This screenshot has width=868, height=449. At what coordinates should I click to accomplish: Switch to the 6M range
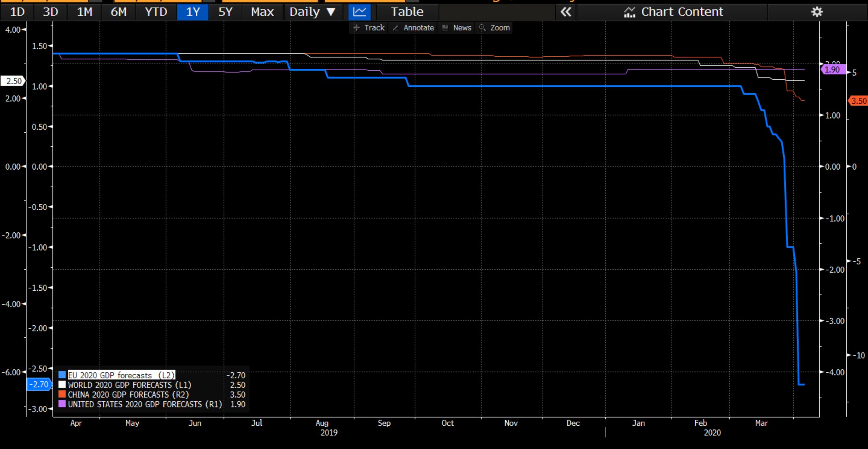(119, 12)
